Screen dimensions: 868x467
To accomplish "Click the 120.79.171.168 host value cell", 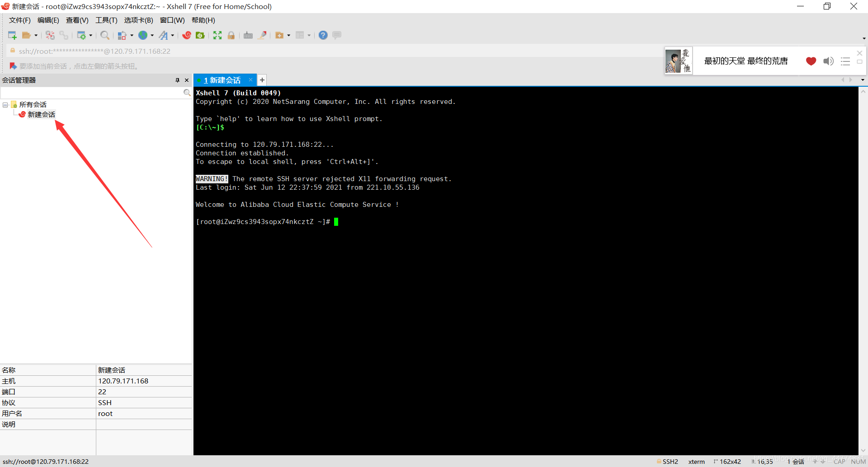I will click(144, 381).
